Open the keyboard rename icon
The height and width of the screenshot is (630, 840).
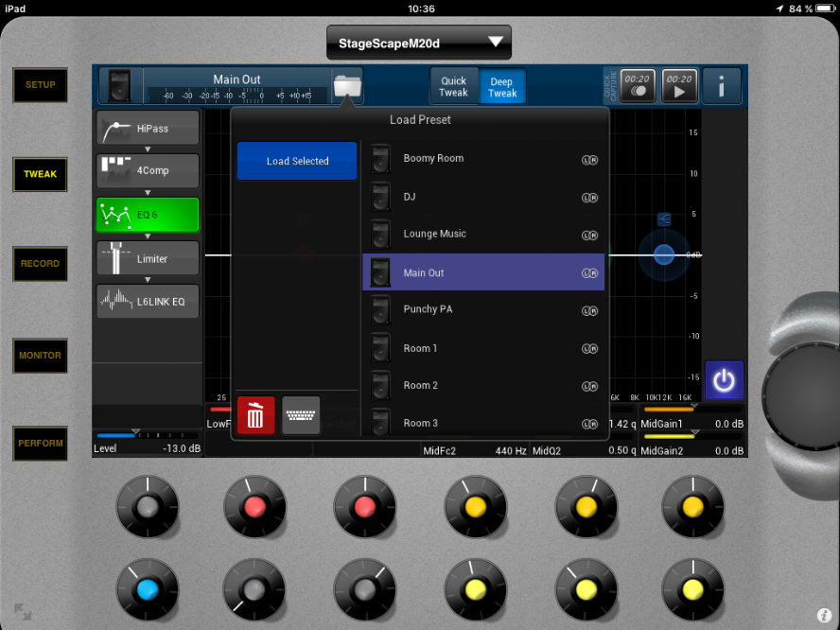coord(301,415)
